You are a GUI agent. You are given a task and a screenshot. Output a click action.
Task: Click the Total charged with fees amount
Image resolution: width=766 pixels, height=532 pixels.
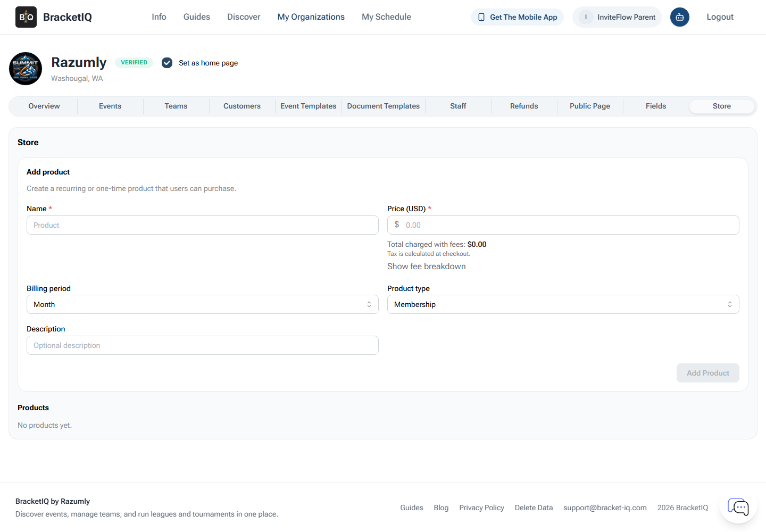(477, 244)
